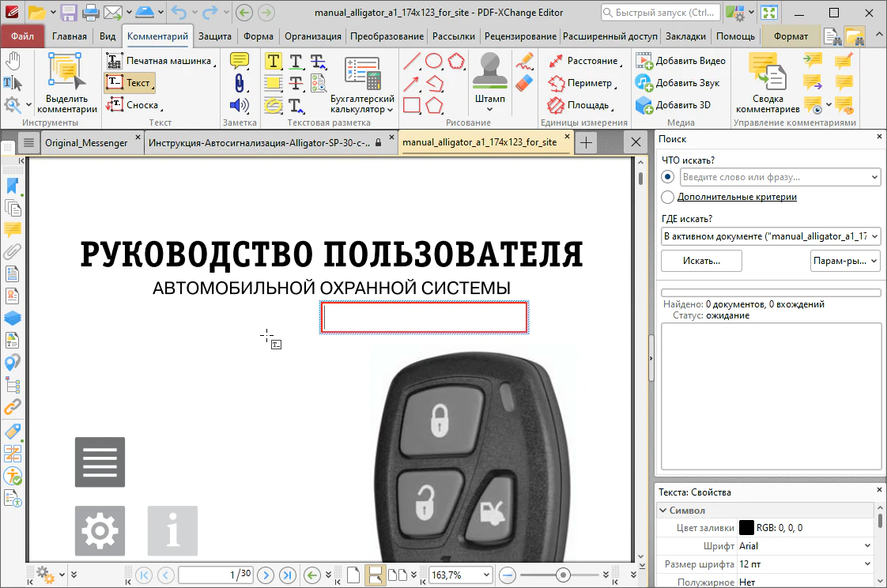Open the ГДЕ искать scope dropdown
This screenshot has width=887, height=588.
coord(770,236)
